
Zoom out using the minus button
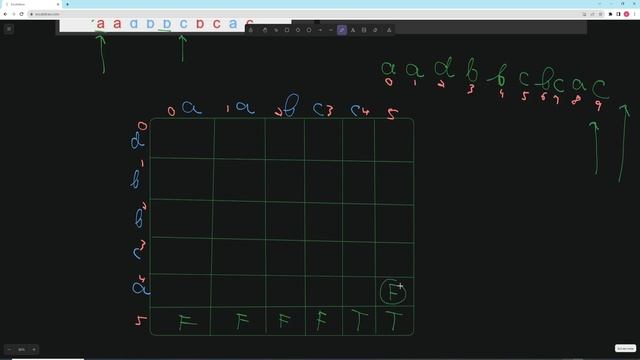[9, 349]
